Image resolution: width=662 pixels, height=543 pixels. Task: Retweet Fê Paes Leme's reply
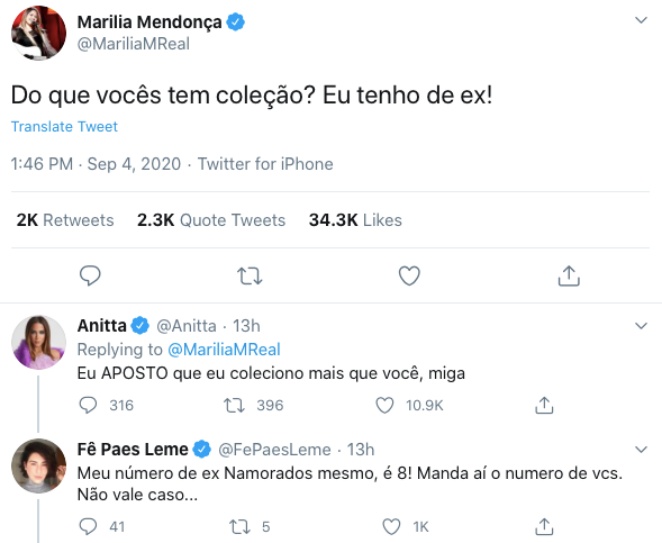238,526
